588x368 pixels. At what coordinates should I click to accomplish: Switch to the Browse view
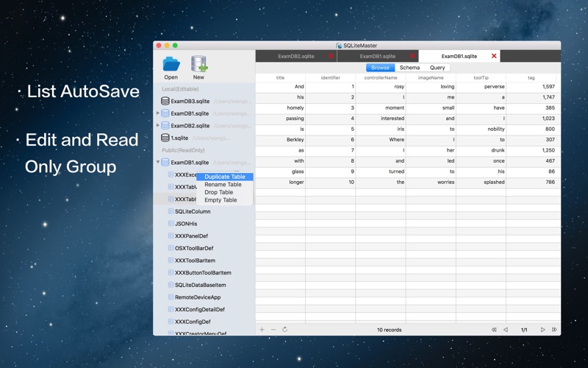coord(380,68)
